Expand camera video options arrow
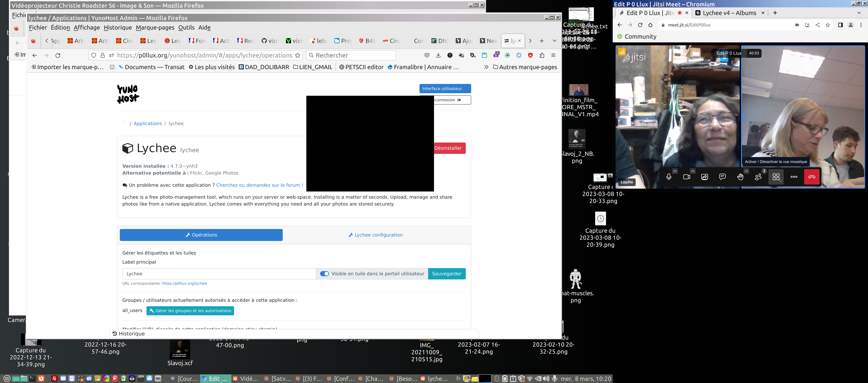 (x=693, y=171)
